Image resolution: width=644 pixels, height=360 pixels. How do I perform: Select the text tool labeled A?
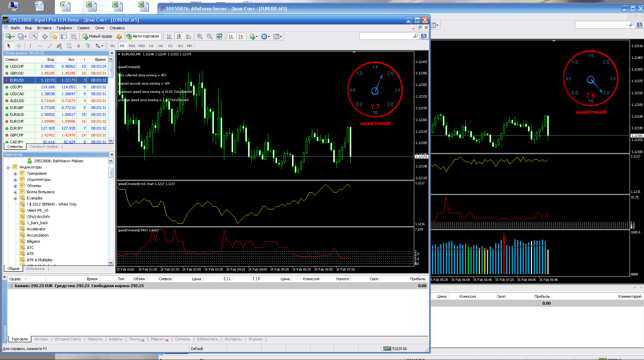78,46
